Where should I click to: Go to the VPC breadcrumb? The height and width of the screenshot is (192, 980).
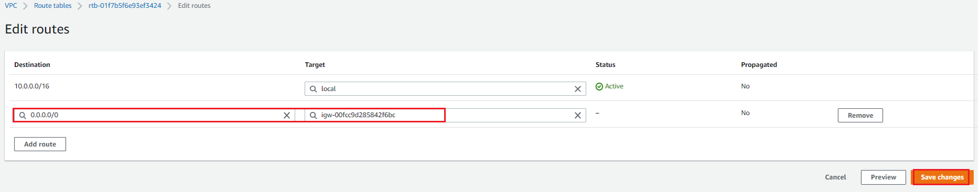(x=11, y=6)
